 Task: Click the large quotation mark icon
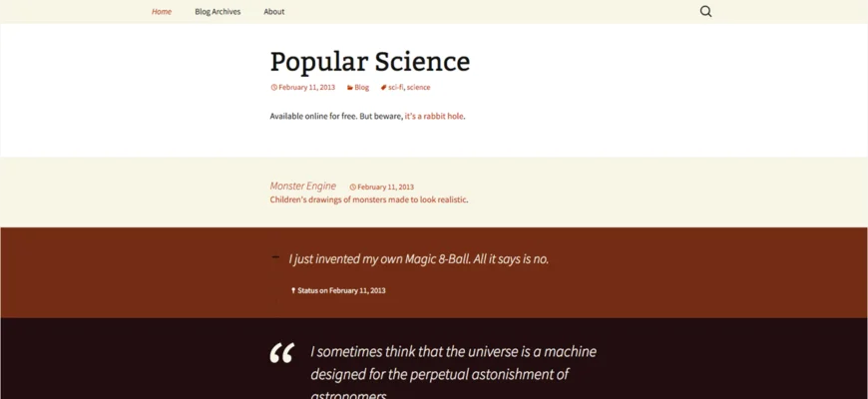pyautogui.click(x=281, y=353)
